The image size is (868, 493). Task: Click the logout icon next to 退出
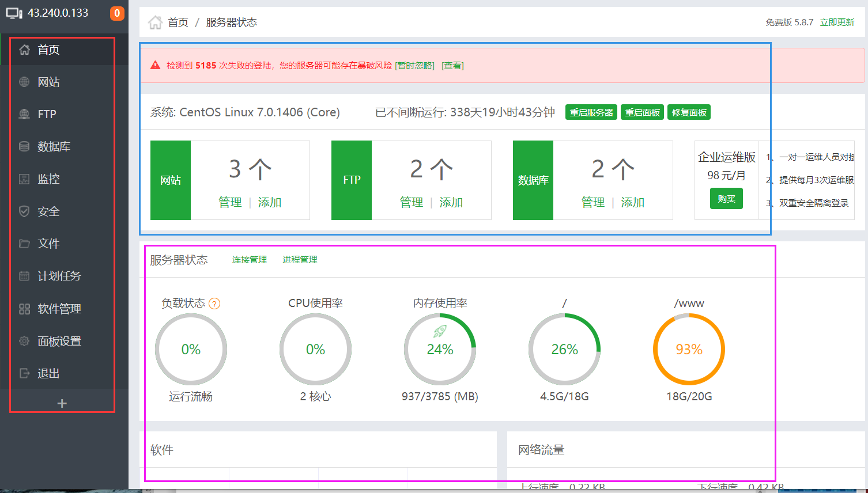(x=24, y=373)
